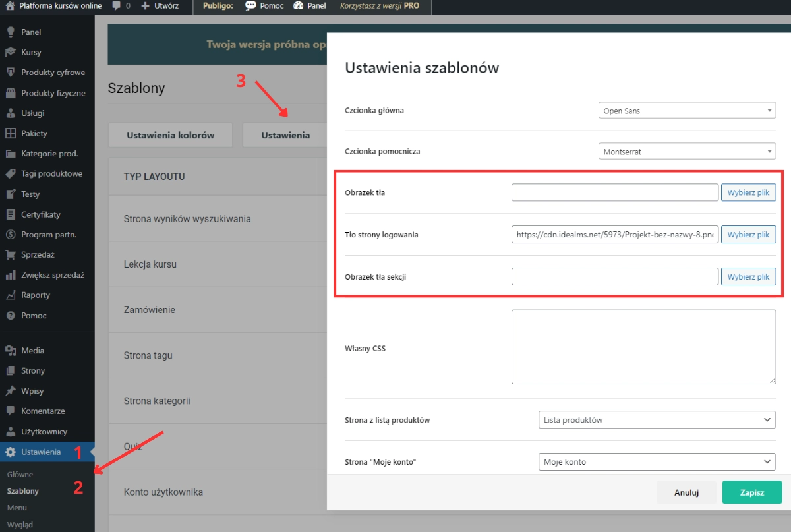Click the Obrazek tła input field

point(615,192)
